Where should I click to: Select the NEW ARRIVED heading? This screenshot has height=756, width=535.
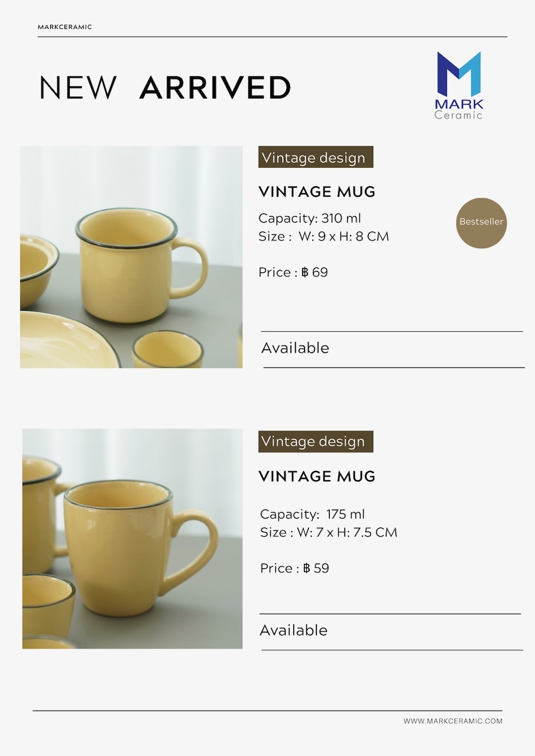tap(165, 87)
